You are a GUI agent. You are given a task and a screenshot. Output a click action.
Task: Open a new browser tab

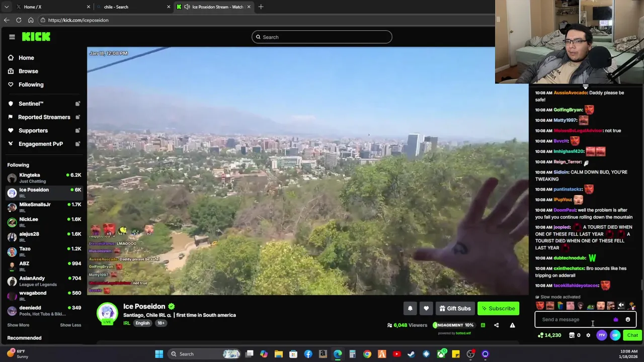click(261, 7)
